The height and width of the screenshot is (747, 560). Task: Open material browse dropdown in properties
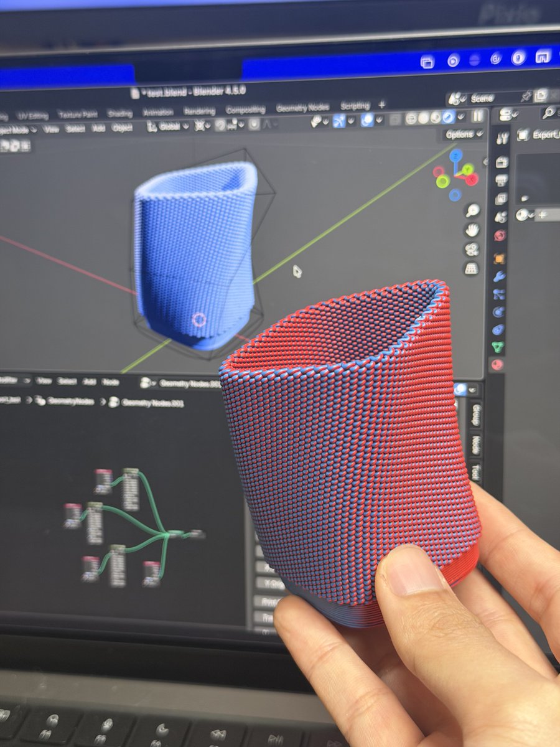pos(526,215)
